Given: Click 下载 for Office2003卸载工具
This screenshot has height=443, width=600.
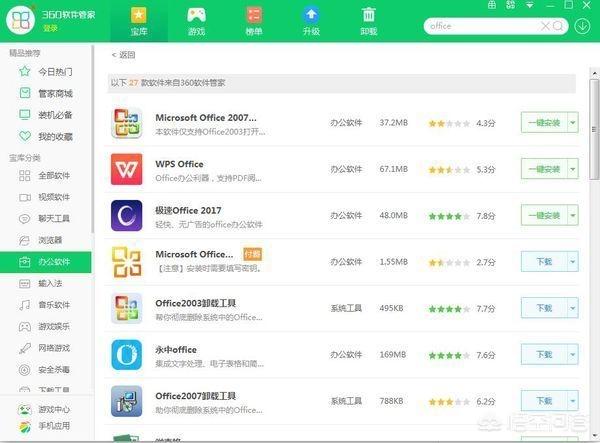Looking at the screenshot, I should coord(544,308).
